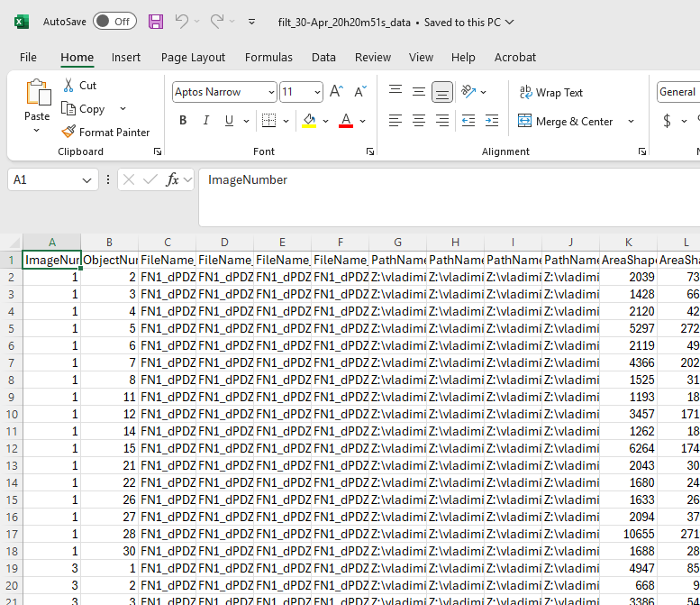This screenshot has width=700, height=605.
Task: Click the Center align icon
Action: 419,121
